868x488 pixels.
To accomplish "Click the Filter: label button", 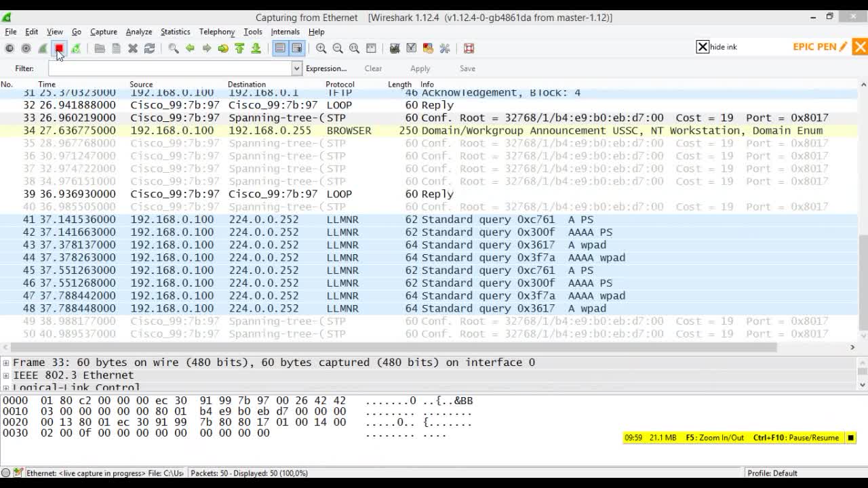I will [x=24, y=68].
